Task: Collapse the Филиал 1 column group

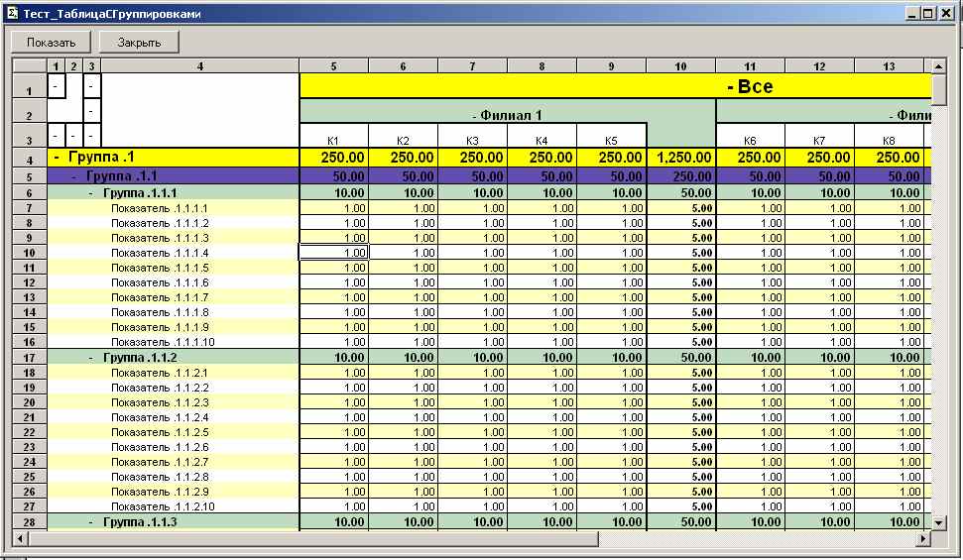Action: tap(475, 115)
